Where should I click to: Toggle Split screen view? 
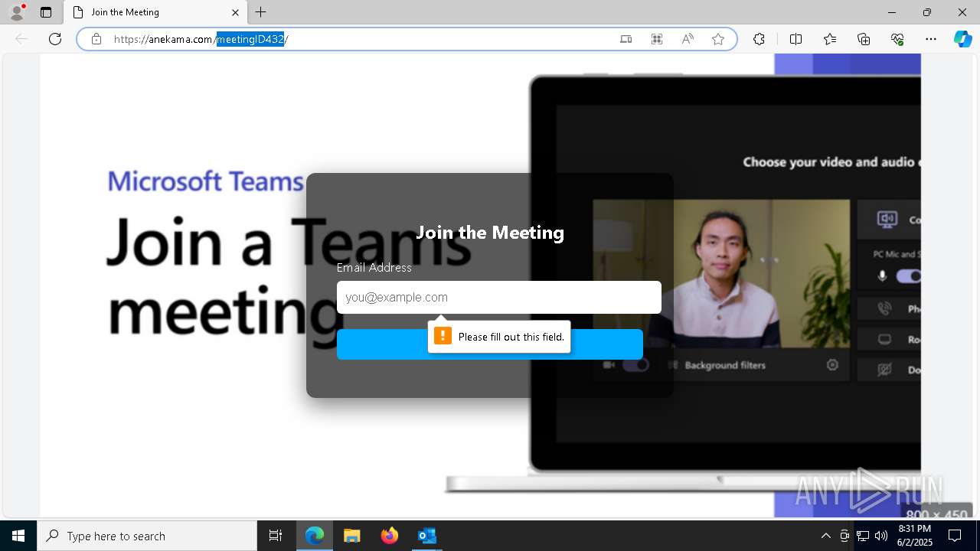coord(795,39)
